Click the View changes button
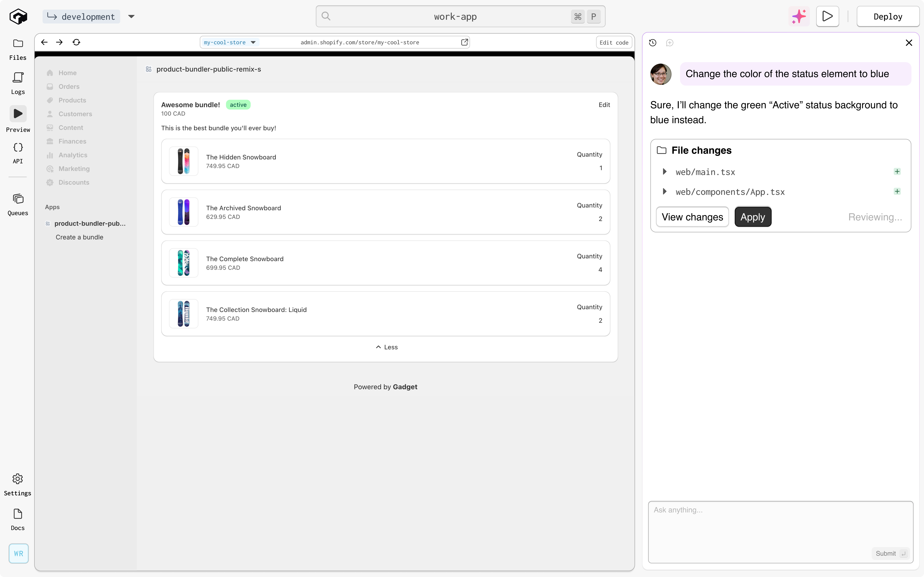Viewport: 924px width, 577px height. click(x=692, y=217)
